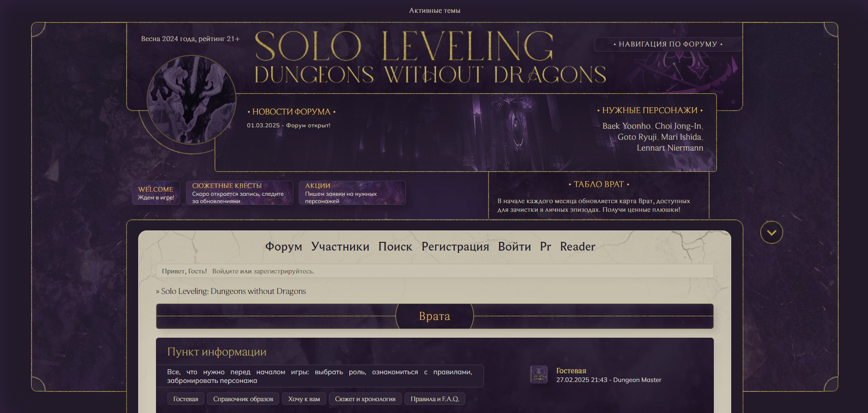868x413 pixels.
Task: Open the Reader menu link
Action: tap(577, 246)
